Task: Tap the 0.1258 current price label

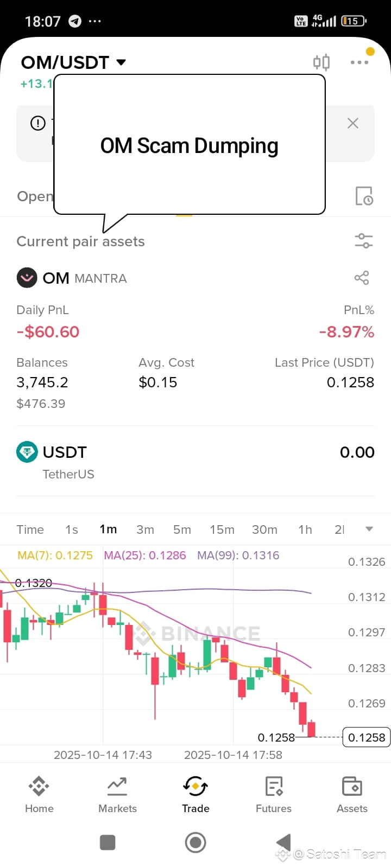Action: tap(367, 737)
